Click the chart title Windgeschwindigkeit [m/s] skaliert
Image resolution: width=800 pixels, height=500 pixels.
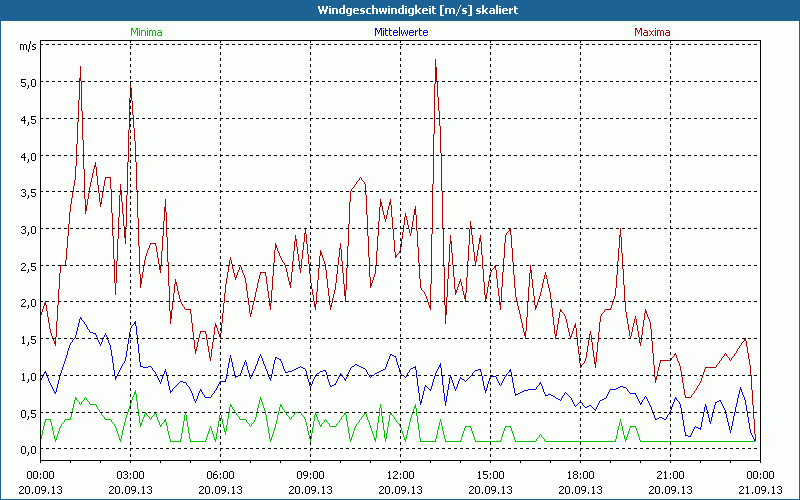[399, 9]
